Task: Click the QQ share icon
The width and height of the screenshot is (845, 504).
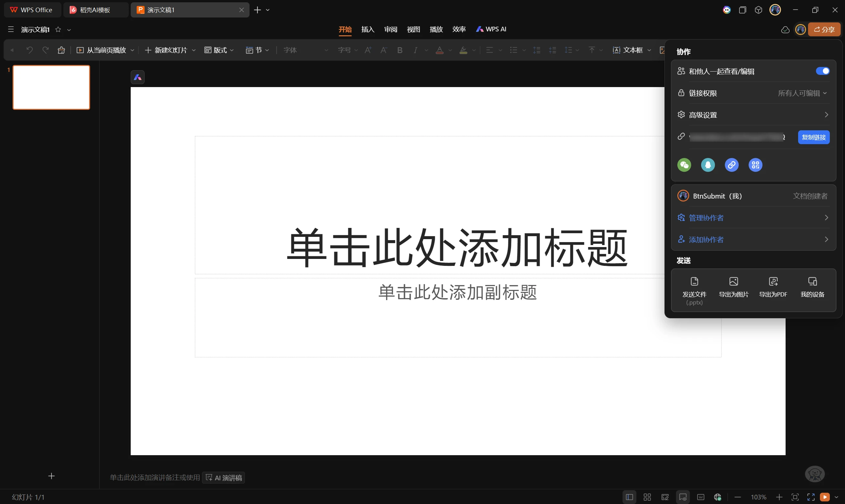Action: [708, 165]
